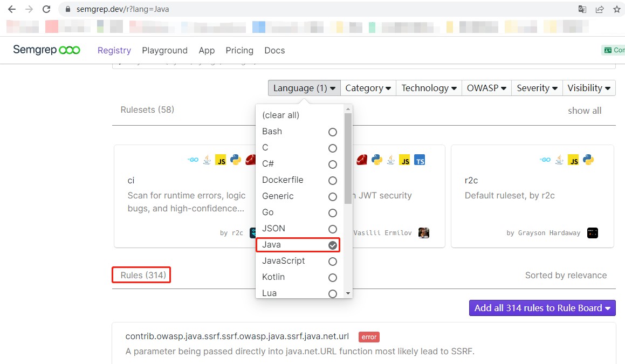Select the JSON language radio button
Viewport: 625px width, 364px height.
(x=332, y=229)
